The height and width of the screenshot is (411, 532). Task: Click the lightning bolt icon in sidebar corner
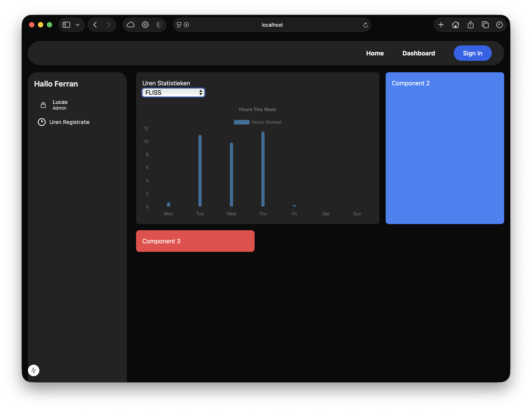pos(34,370)
